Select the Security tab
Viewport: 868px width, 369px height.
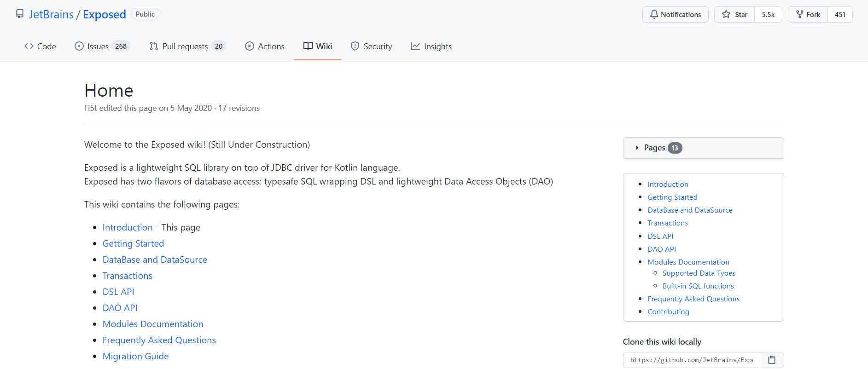[372, 46]
